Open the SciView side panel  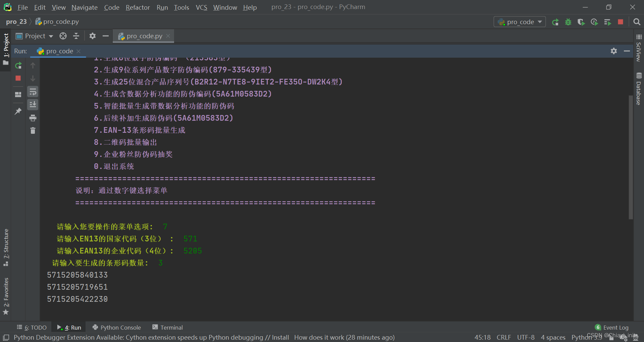[x=639, y=48]
